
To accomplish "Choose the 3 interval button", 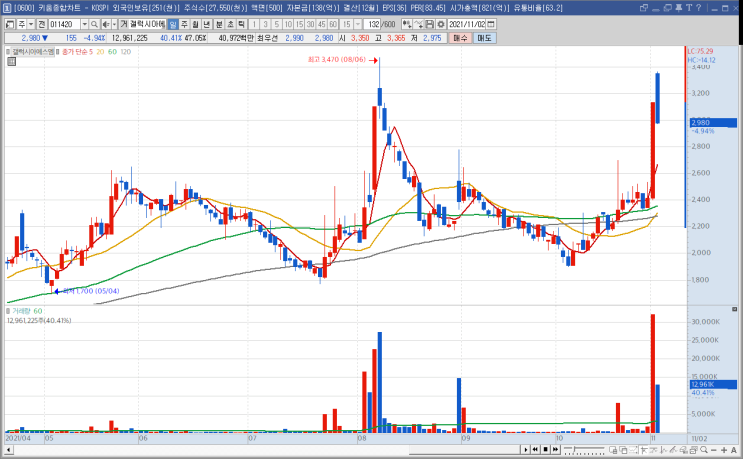I will (x=265, y=24).
